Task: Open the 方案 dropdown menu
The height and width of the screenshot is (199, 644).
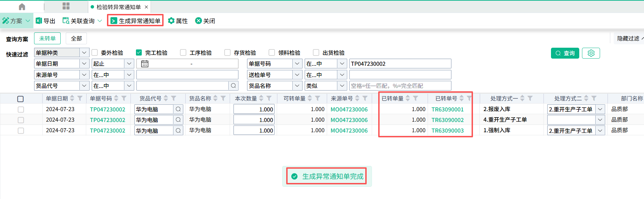Action: coord(16,21)
